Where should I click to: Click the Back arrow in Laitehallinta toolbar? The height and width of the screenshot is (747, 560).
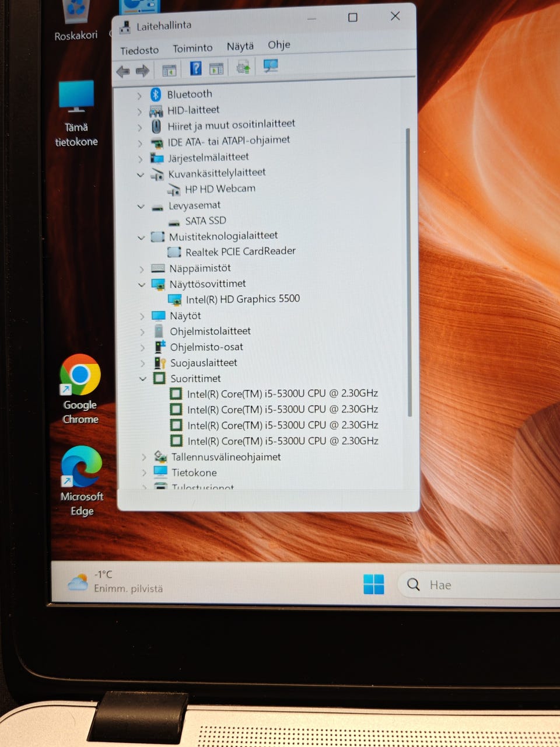[123, 71]
